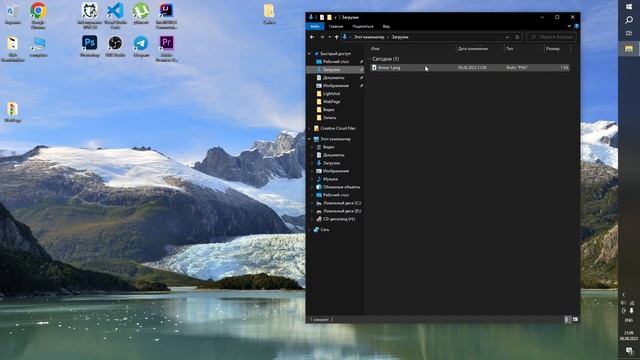Open the Поделиться ribbon tab
Viewport: 640px width, 360px height.
pyautogui.click(x=363, y=26)
